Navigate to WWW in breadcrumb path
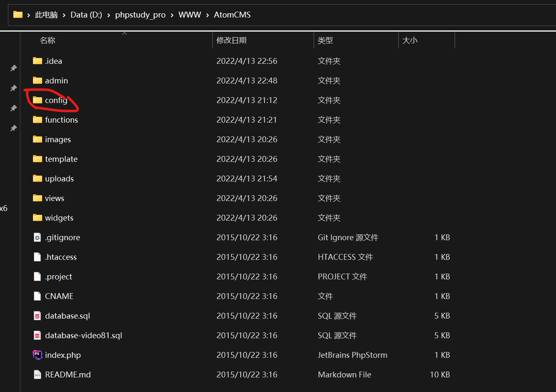This screenshot has width=556, height=392. click(189, 15)
